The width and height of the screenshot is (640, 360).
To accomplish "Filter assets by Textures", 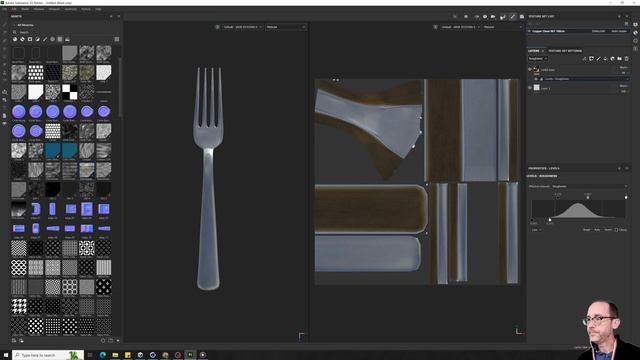I will (x=60, y=39).
